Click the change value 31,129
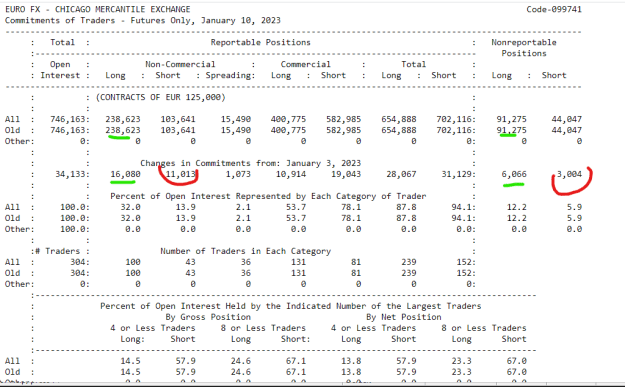This screenshot has width=625, height=387. point(457,174)
